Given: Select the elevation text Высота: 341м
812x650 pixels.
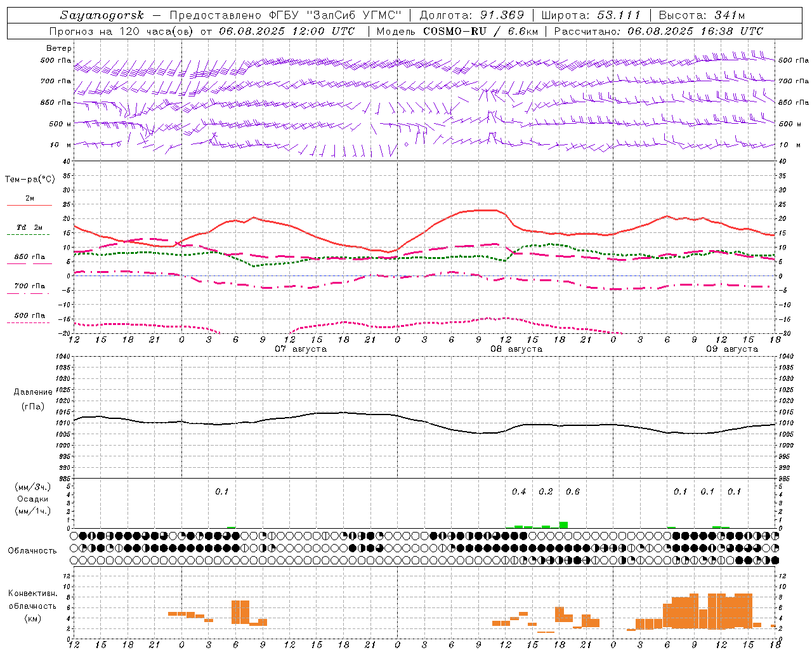Looking at the screenshot, I should click(702, 15).
